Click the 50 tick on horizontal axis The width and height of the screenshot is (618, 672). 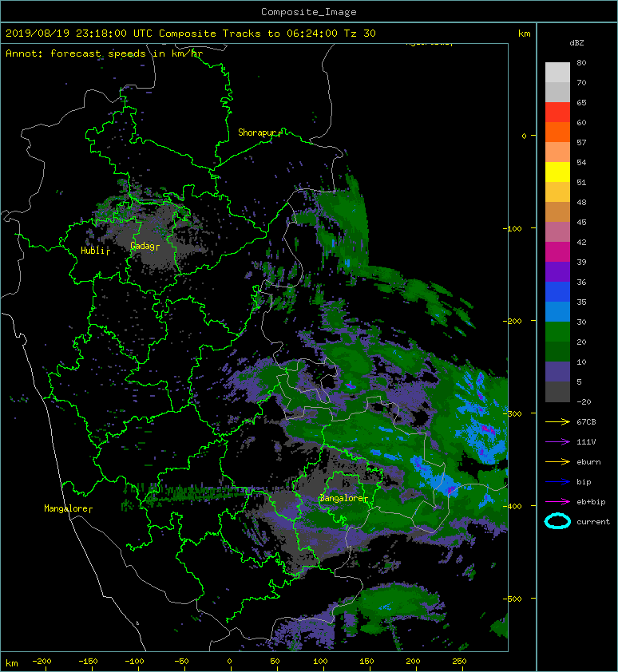(275, 662)
